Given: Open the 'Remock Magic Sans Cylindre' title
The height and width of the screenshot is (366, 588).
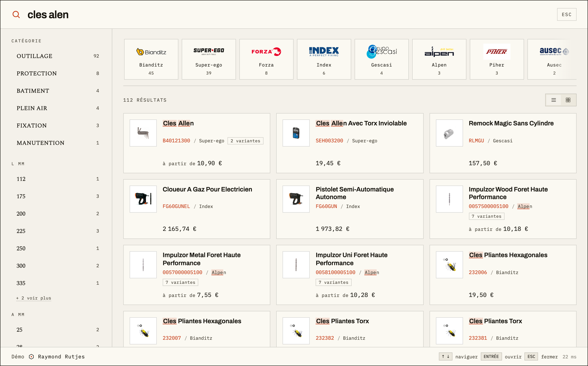Looking at the screenshot, I should pos(511,123).
